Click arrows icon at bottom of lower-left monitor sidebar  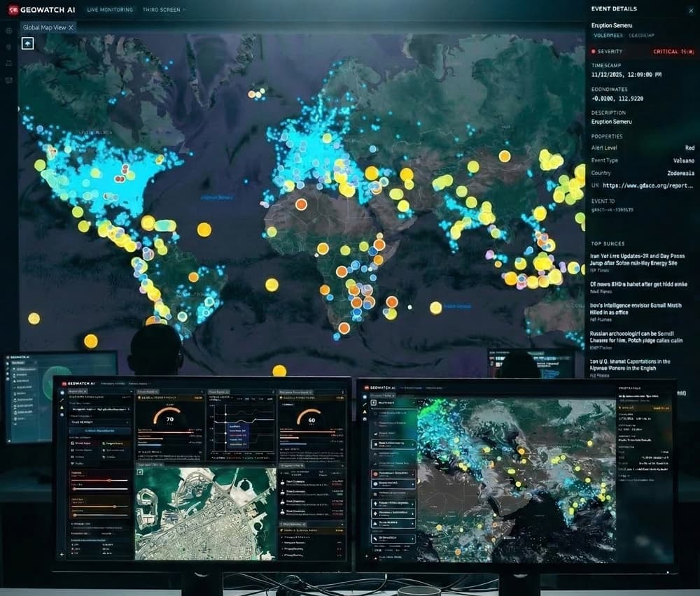(62, 555)
